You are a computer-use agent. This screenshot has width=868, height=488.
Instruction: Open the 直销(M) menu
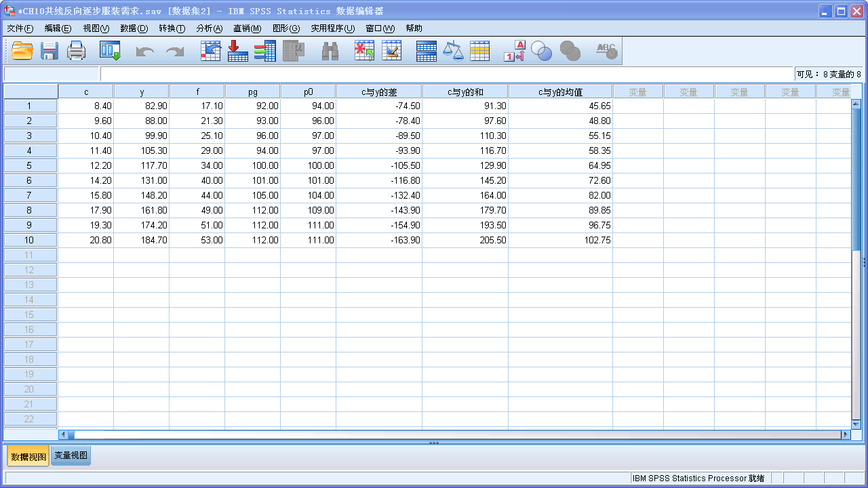(x=247, y=28)
